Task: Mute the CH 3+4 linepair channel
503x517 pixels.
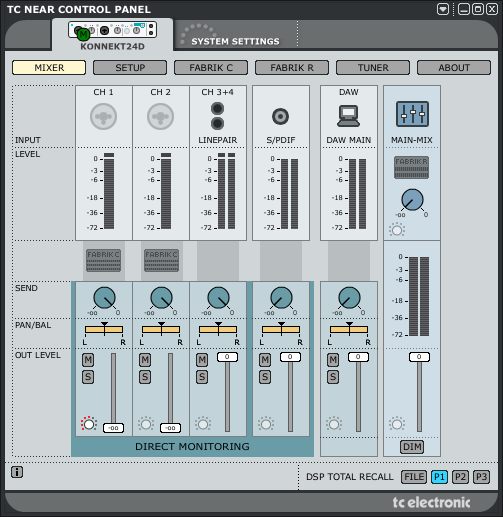Action: coord(202,360)
